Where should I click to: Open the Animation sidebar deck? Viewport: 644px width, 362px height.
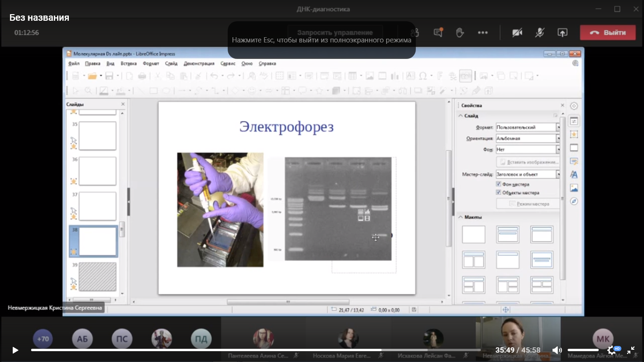click(574, 134)
